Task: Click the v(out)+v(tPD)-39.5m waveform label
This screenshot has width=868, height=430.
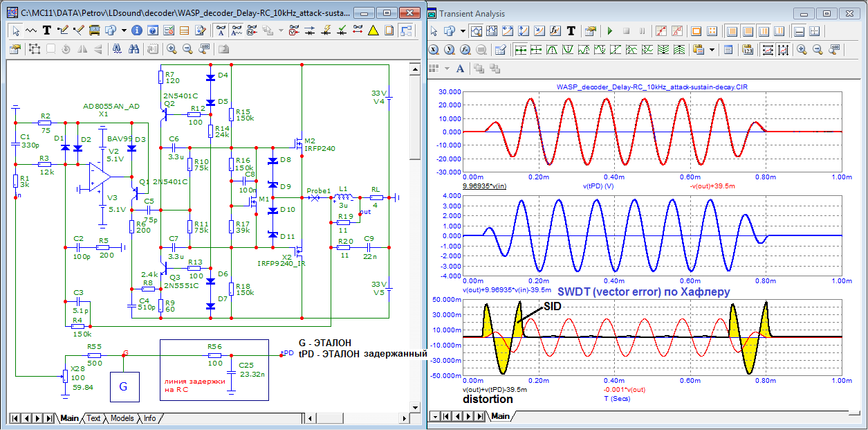Action: (x=494, y=389)
